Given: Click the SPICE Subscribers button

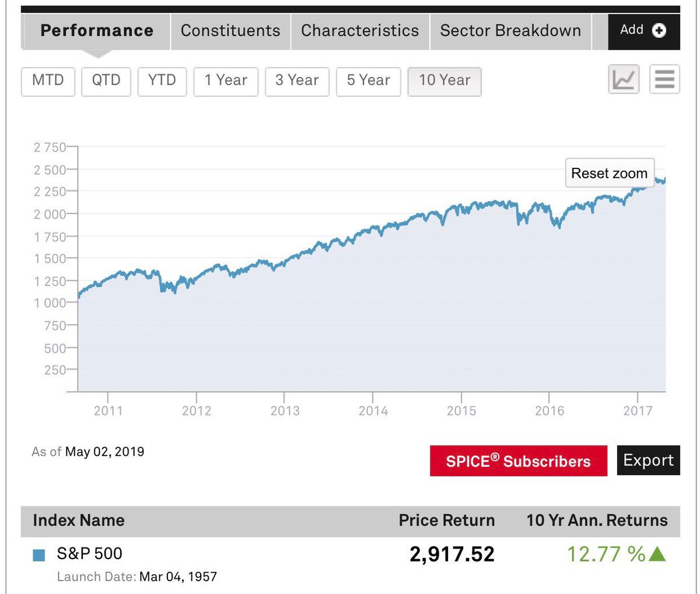Looking at the screenshot, I should [518, 461].
